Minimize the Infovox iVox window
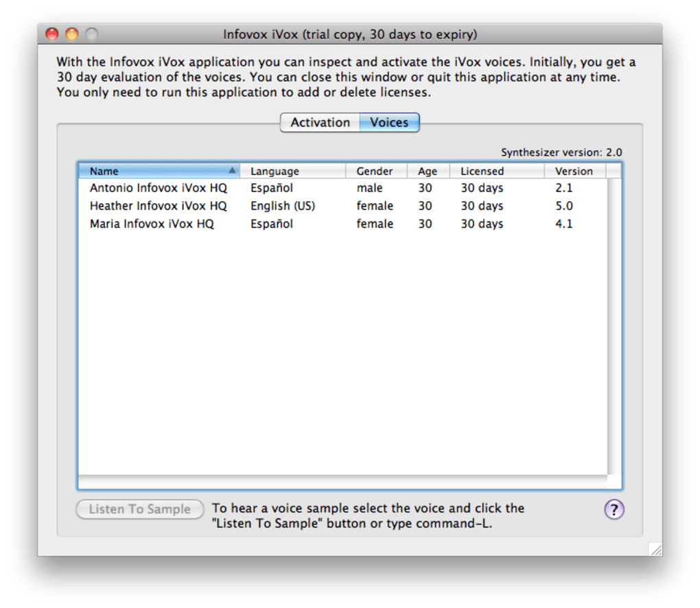This screenshot has width=700, height=608. [x=72, y=34]
